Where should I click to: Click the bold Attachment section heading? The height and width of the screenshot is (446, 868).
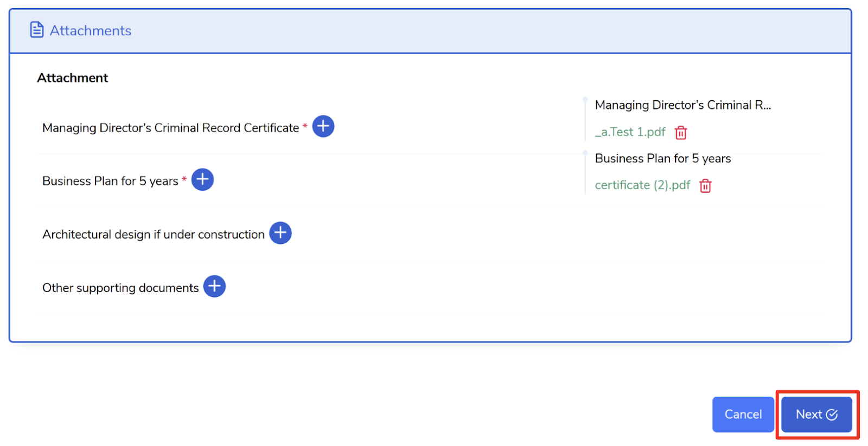tap(73, 78)
